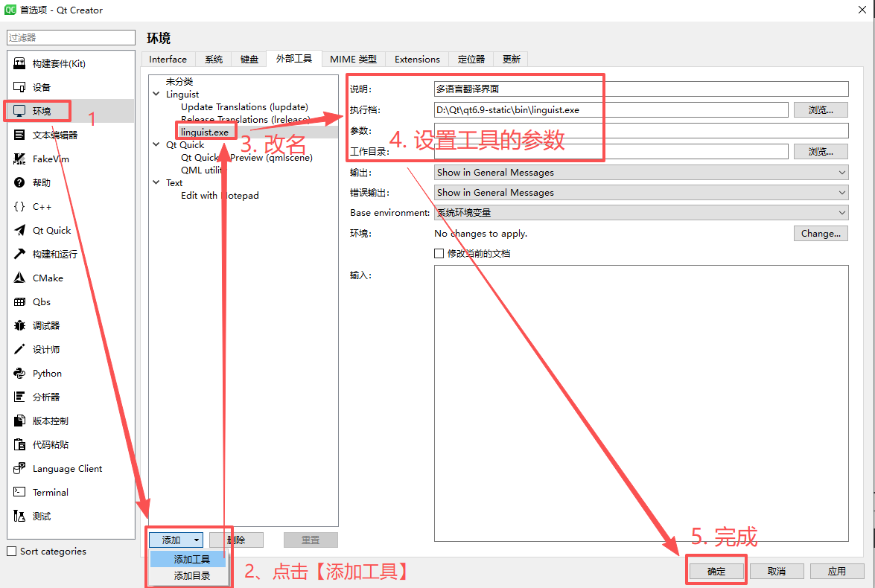Choose 添加工具 from the add menu
Screen dimensions: 875x588
coord(188,559)
